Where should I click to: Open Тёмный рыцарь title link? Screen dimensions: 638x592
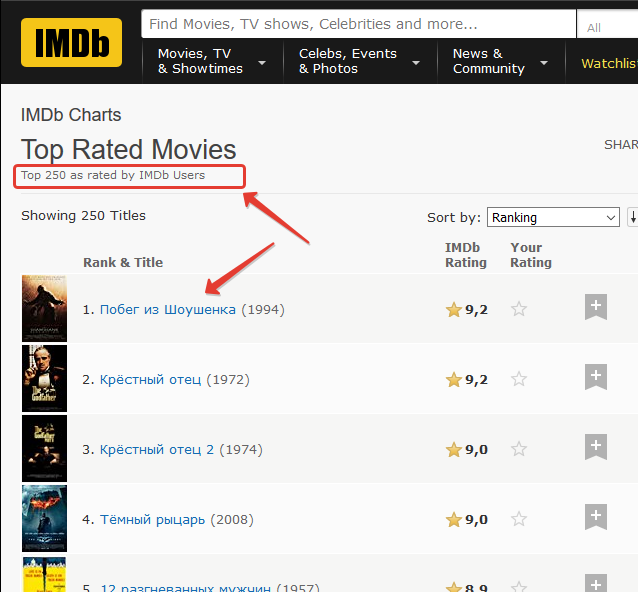[x=152, y=520]
